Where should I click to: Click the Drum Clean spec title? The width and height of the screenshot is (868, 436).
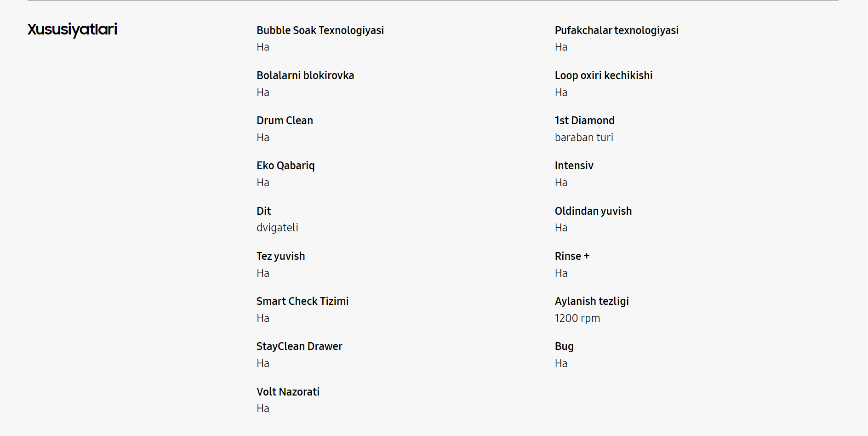(x=285, y=120)
